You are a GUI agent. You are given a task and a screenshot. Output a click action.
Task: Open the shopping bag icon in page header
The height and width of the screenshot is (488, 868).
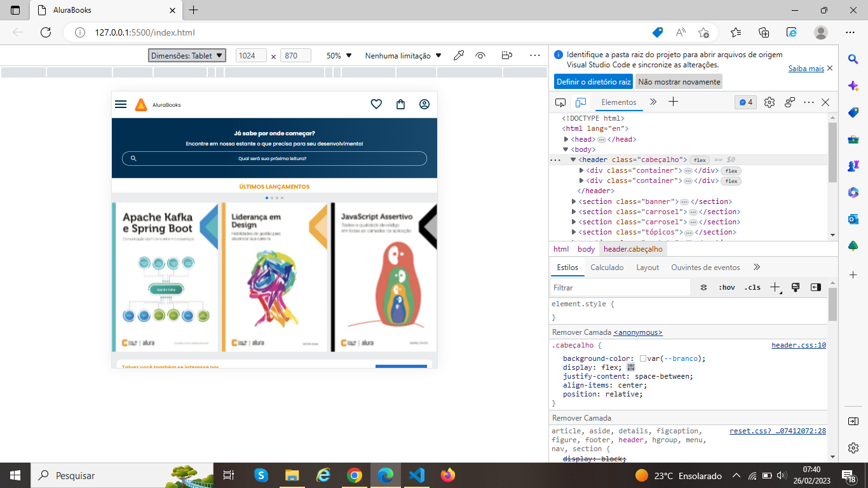point(400,104)
